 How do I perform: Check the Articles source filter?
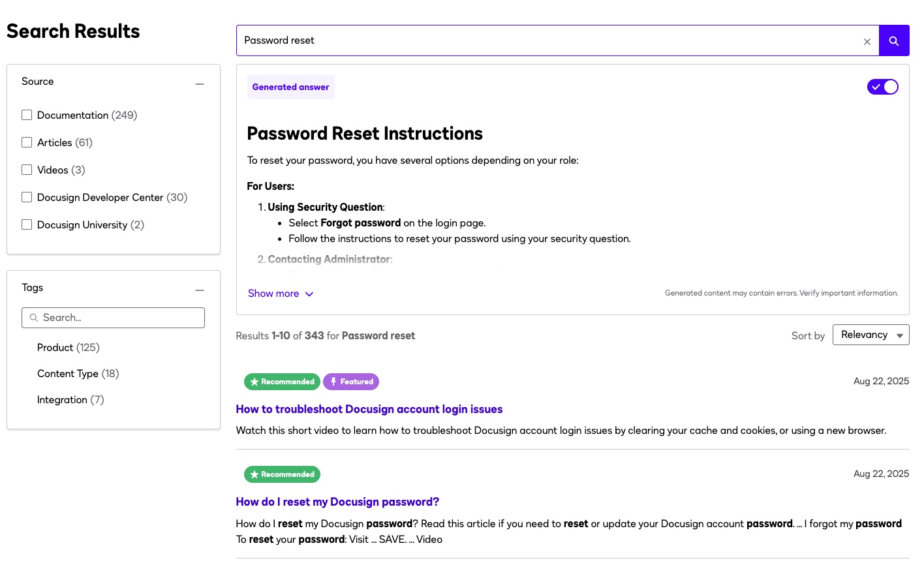pos(27,142)
